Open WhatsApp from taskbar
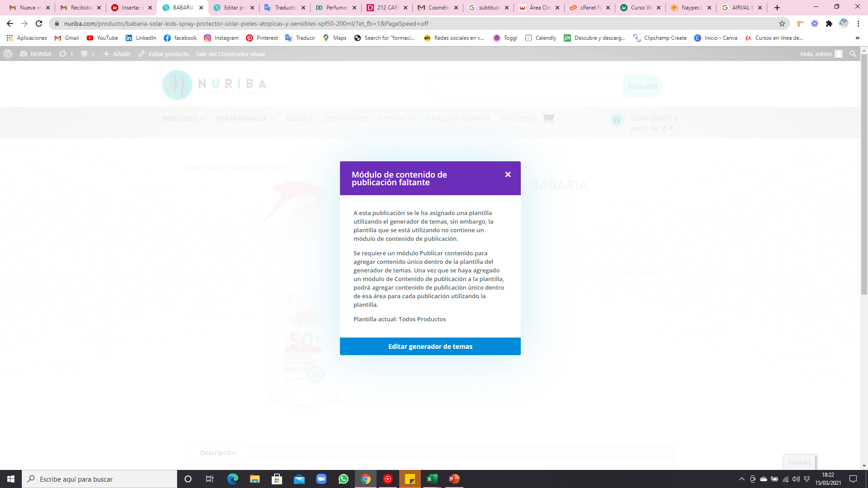Screen dimensions: 868x488 (344, 479)
